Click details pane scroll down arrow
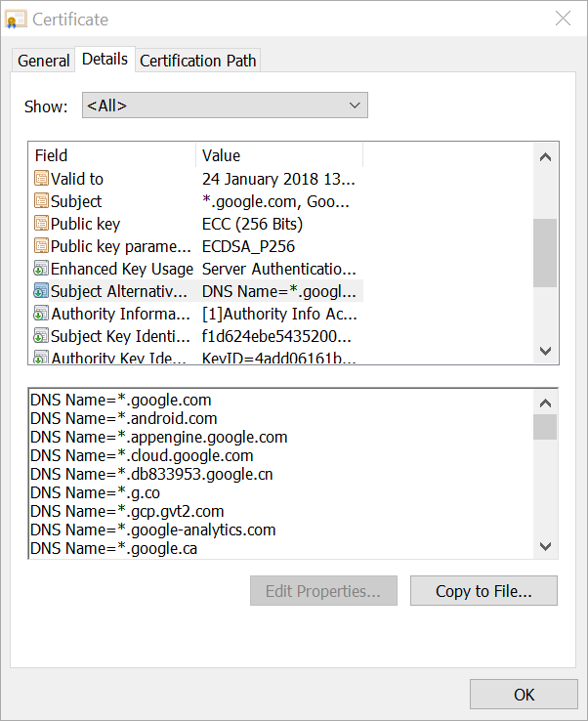The image size is (588, 721). (x=545, y=546)
